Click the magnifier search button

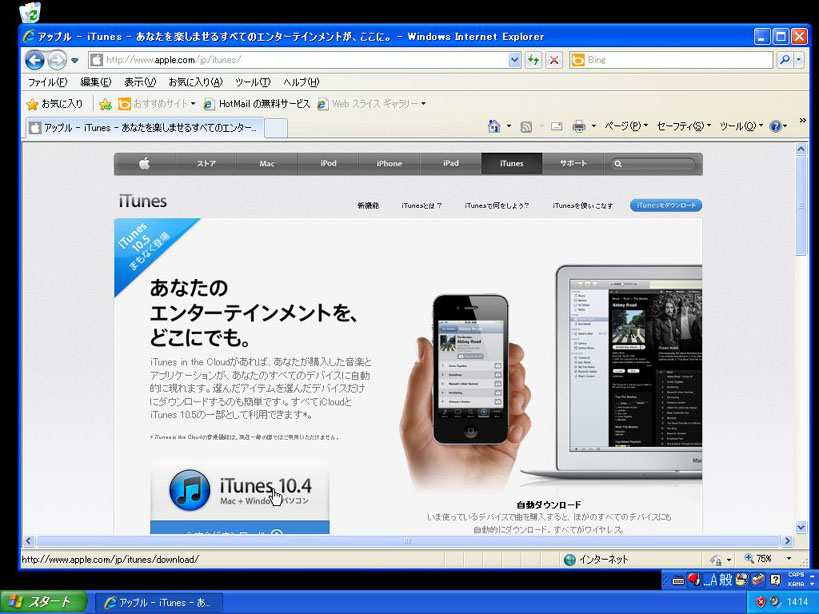point(785,60)
